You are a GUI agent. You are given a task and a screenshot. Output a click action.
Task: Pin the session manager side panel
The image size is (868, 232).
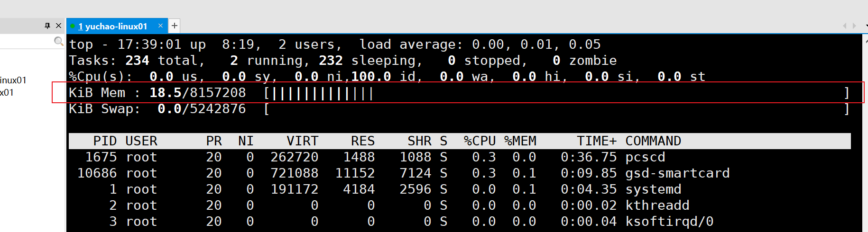click(47, 26)
